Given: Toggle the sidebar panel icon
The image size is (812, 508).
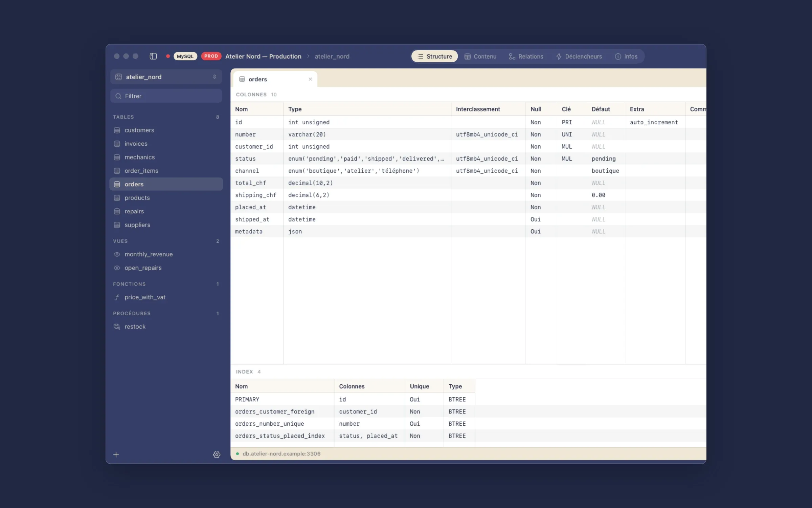Looking at the screenshot, I should click(x=153, y=56).
